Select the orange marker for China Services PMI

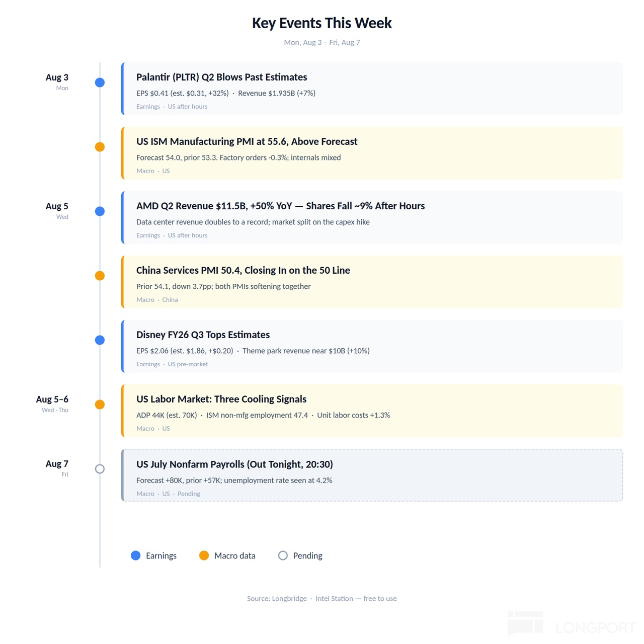point(100,276)
